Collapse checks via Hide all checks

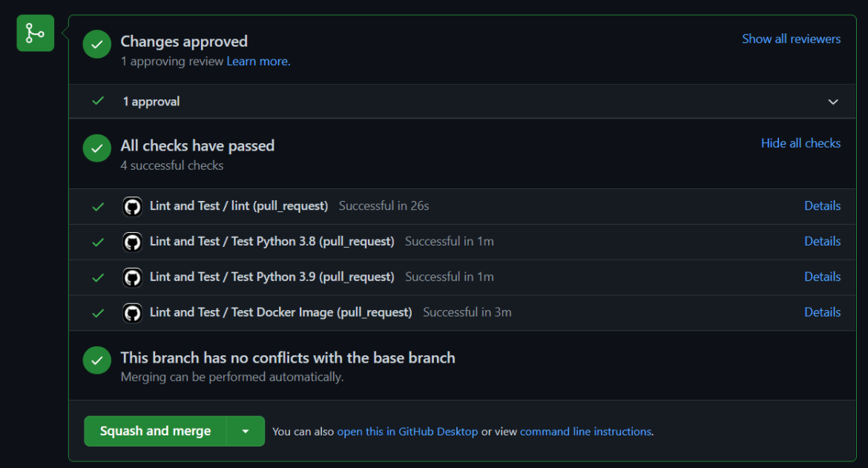(x=800, y=142)
